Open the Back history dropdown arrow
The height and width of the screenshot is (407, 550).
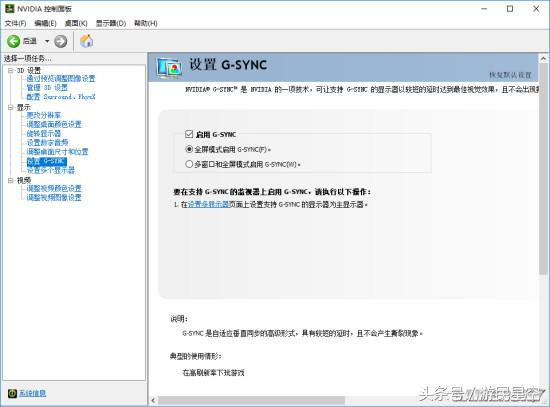[47, 41]
